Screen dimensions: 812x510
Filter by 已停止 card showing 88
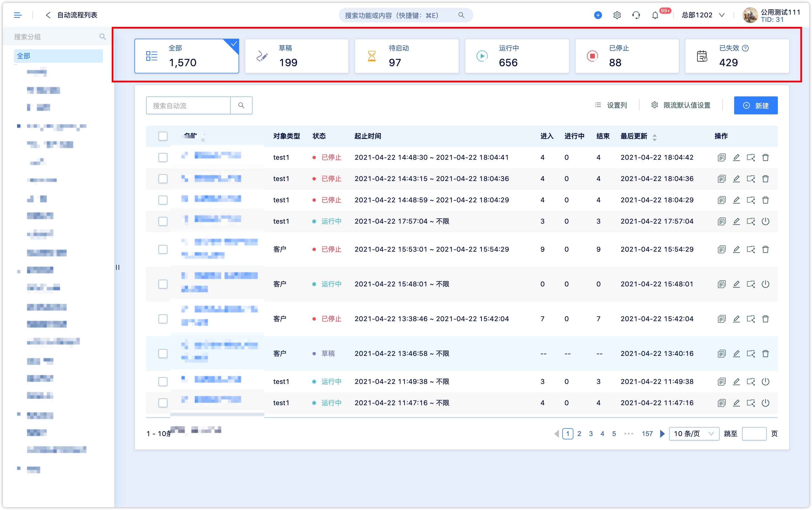627,56
